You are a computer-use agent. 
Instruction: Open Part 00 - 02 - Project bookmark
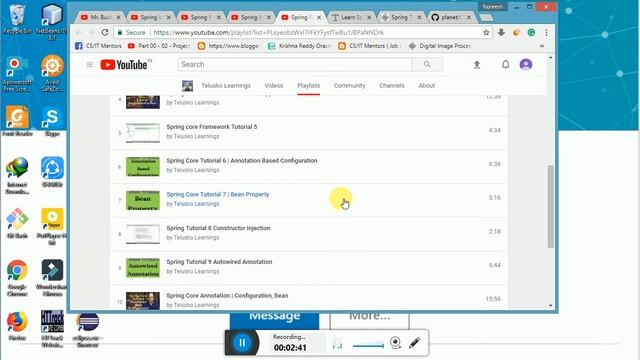pos(159,46)
